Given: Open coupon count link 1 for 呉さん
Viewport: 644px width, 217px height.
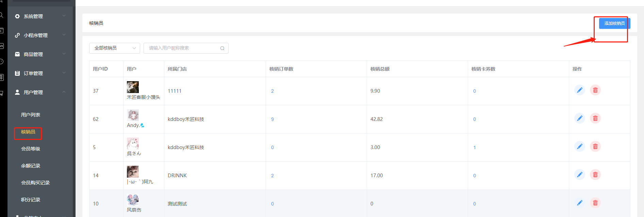Looking at the screenshot, I should [x=475, y=148].
